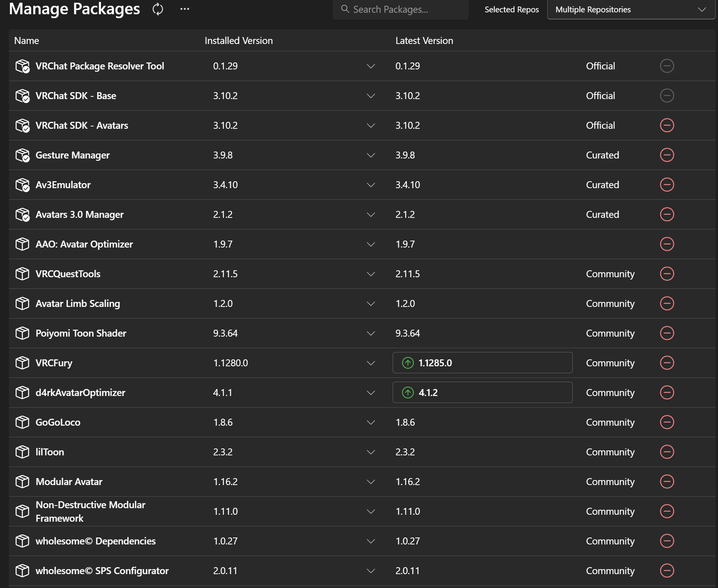
Task: Remove the VRCFury package
Action: tap(667, 363)
